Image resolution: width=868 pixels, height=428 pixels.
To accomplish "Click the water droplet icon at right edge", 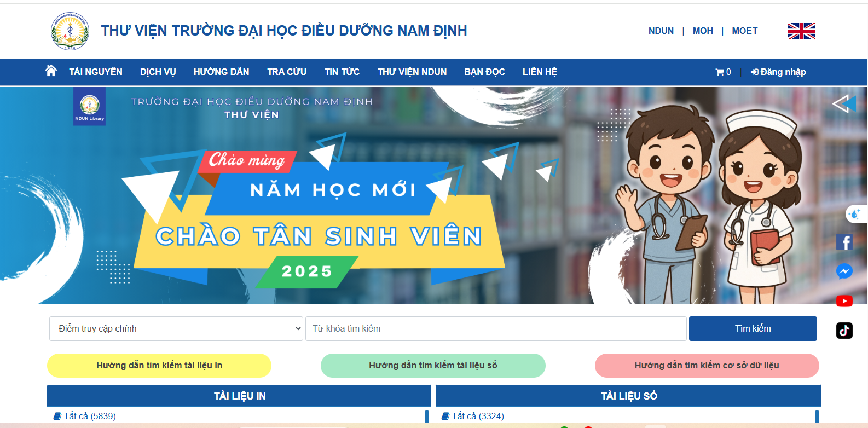I will tap(855, 214).
